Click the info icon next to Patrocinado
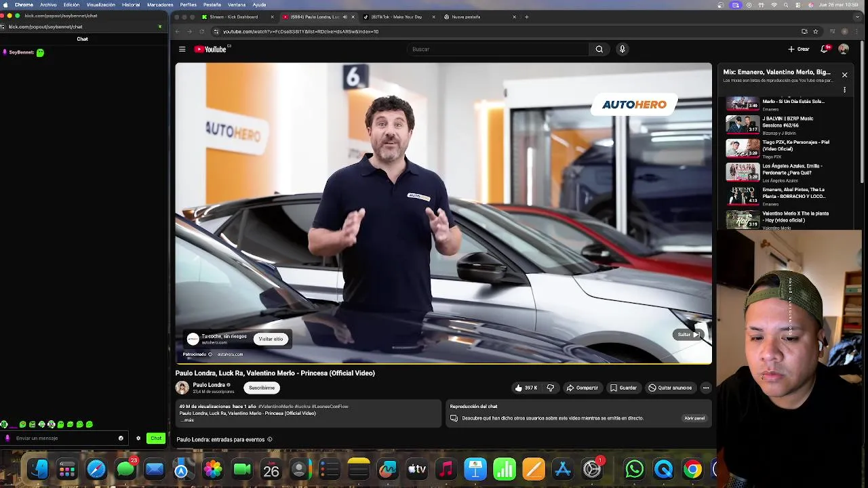 click(x=210, y=354)
